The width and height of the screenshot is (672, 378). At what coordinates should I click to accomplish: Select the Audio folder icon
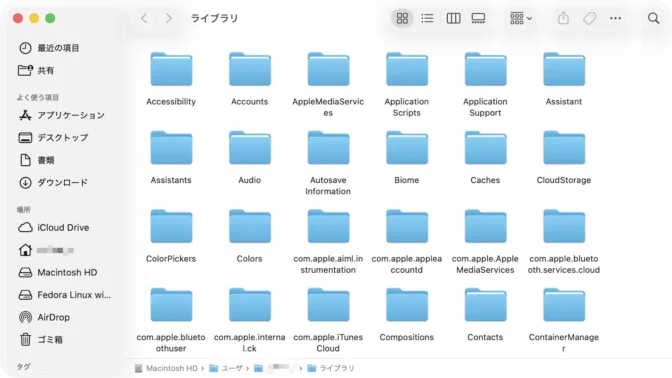coord(249,148)
